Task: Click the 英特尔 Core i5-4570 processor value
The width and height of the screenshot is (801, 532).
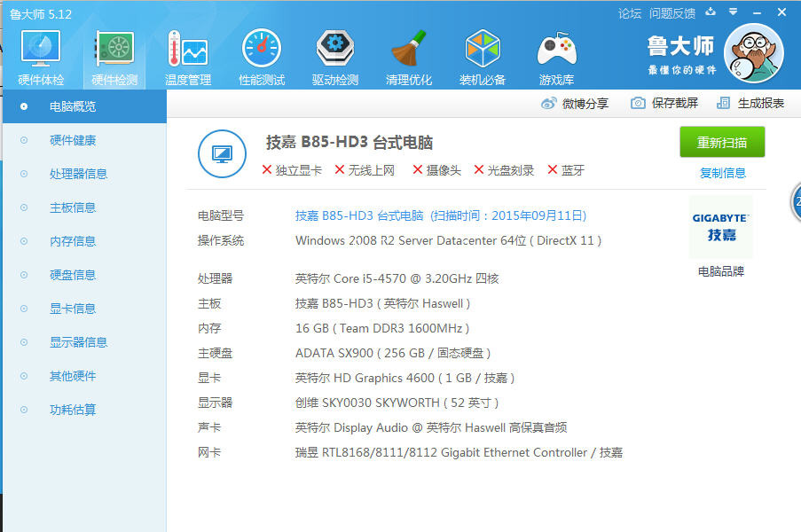Action: 397,278
